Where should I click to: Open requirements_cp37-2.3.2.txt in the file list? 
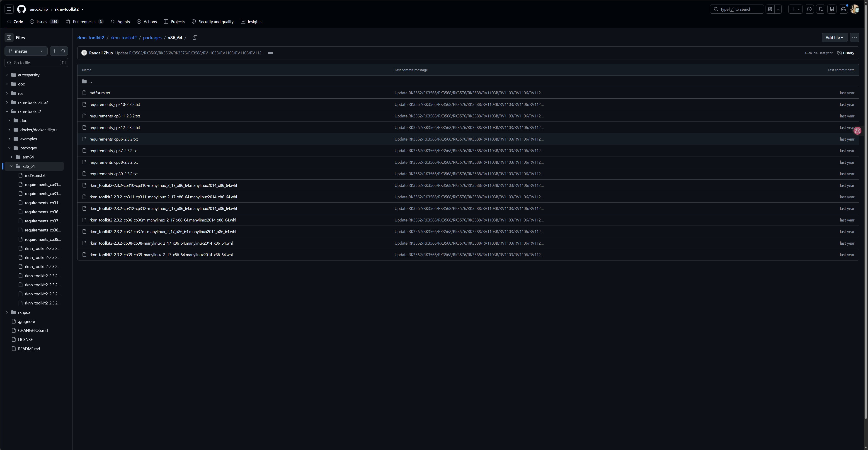tap(114, 151)
